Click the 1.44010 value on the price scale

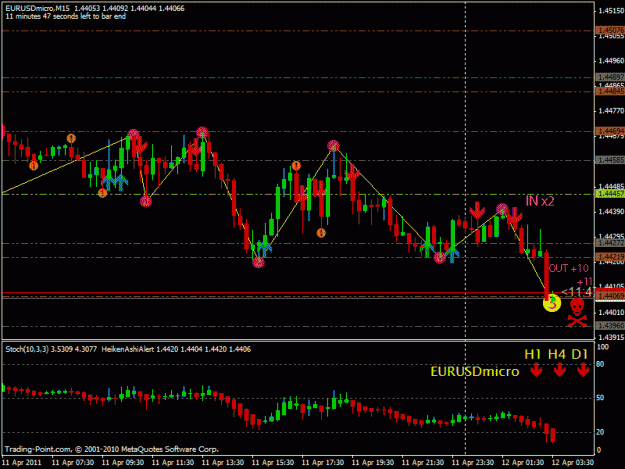tap(611, 312)
